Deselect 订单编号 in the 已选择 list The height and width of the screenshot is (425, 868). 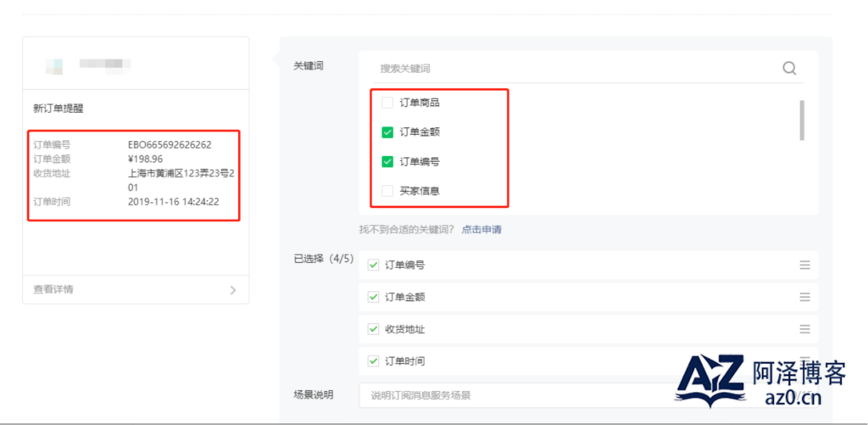373,265
